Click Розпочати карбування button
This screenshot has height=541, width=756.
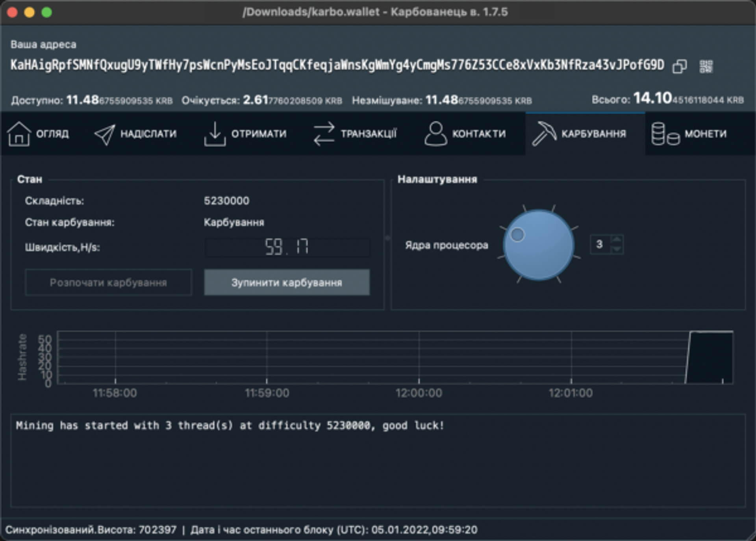pos(108,283)
